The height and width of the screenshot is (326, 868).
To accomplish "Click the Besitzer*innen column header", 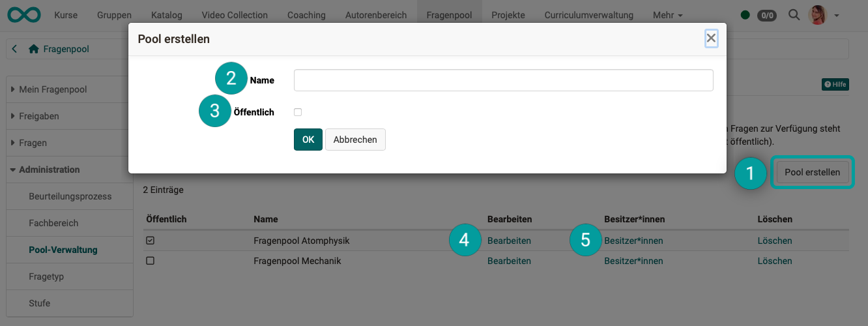I will coord(635,219).
